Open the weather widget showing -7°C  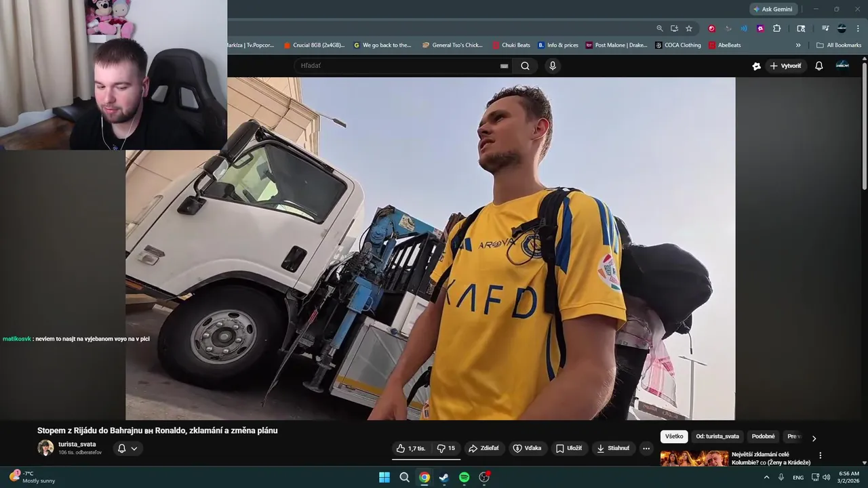(33, 477)
